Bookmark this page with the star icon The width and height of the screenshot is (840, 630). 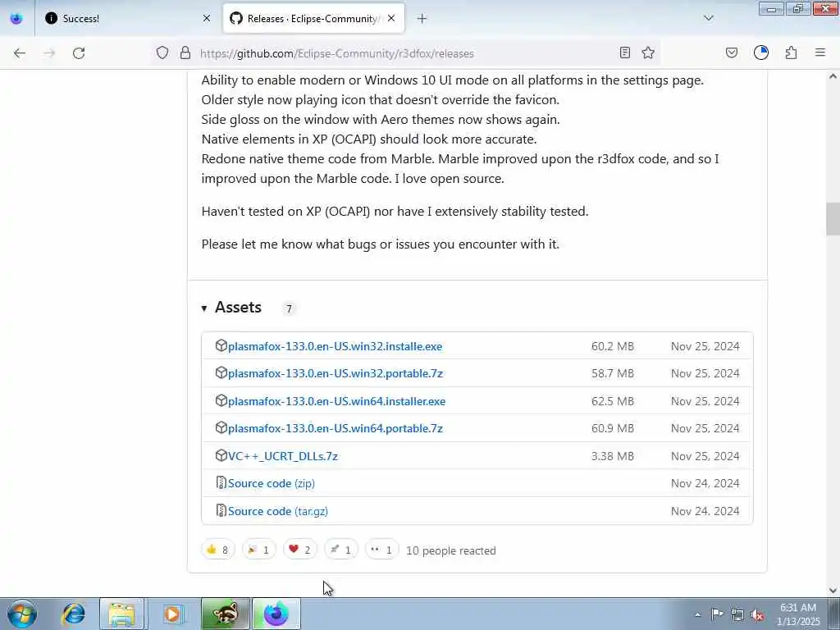tap(648, 52)
